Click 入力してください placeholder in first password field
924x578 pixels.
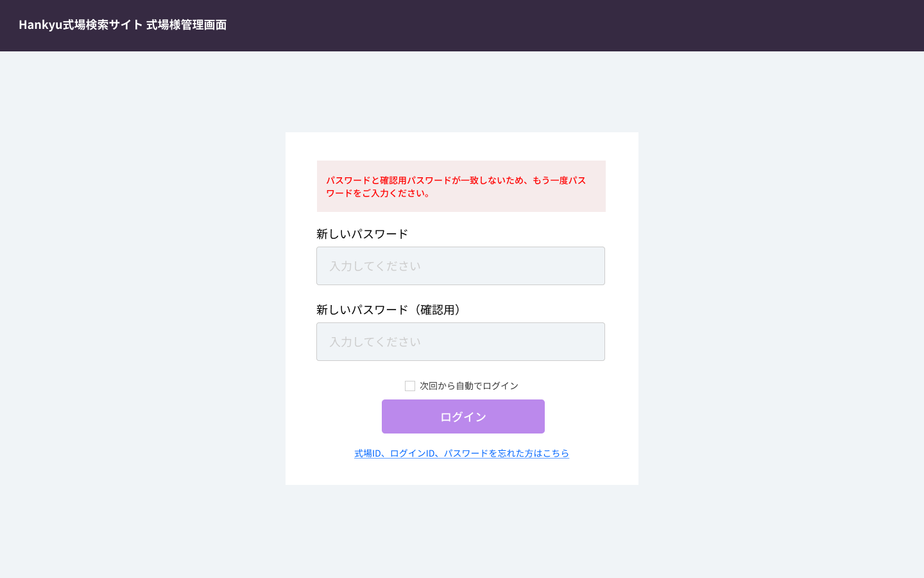point(375,266)
